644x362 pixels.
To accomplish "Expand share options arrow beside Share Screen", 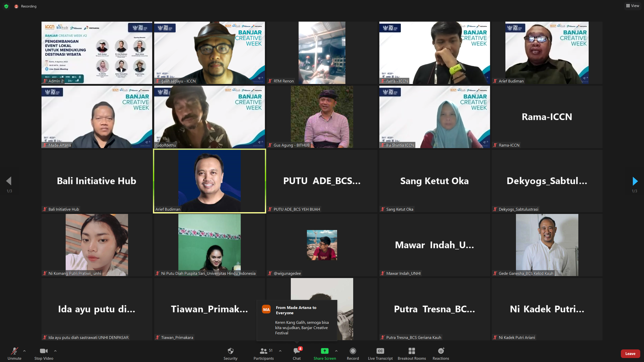I will (336, 351).
